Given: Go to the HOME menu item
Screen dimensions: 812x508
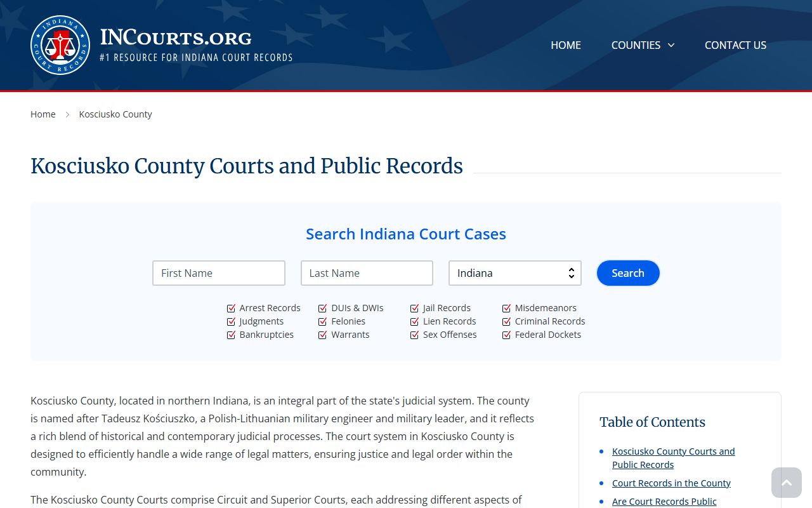Looking at the screenshot, I should point(566,45).
